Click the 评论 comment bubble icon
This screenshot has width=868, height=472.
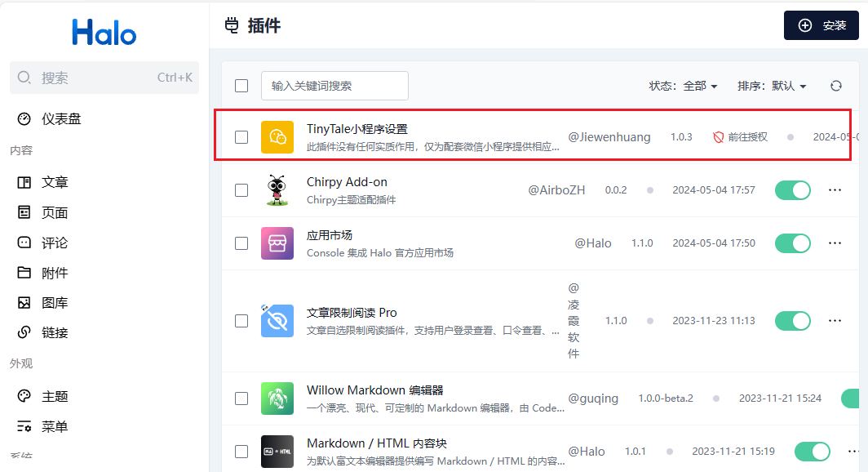tap(24, 243)
